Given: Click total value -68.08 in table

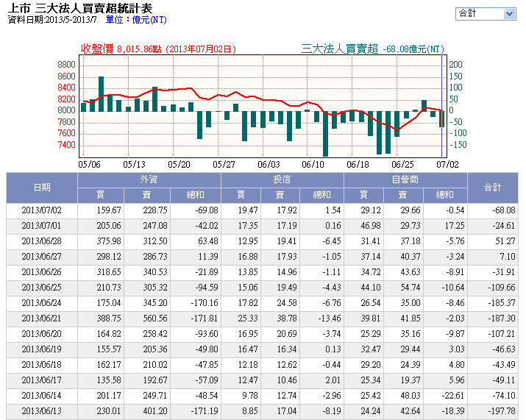Looking at the screenshot, I should coord(503,210).
